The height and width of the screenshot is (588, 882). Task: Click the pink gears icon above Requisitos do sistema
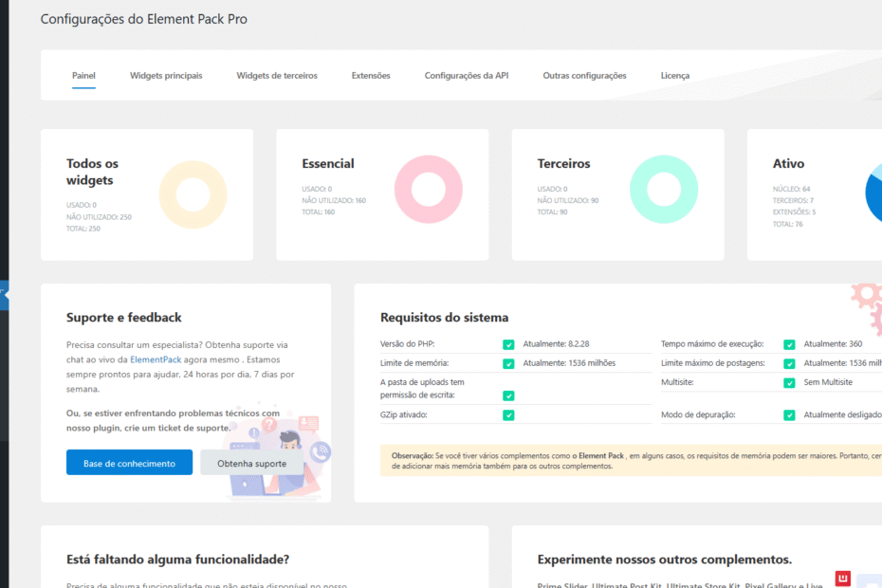[x=865, y=294]
